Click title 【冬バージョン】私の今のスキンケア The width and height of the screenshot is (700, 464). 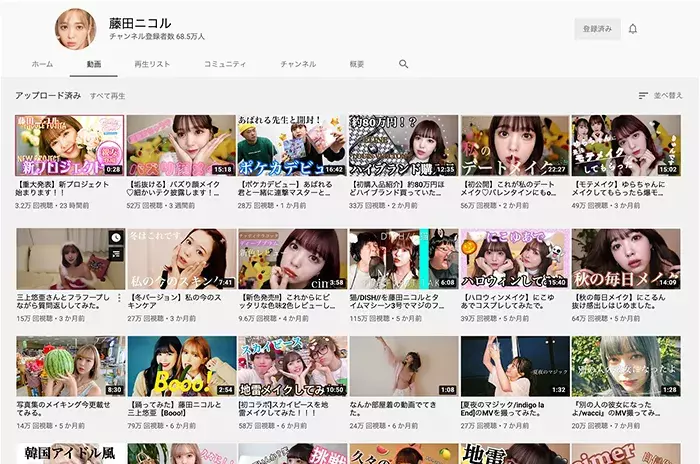(174, 301)
